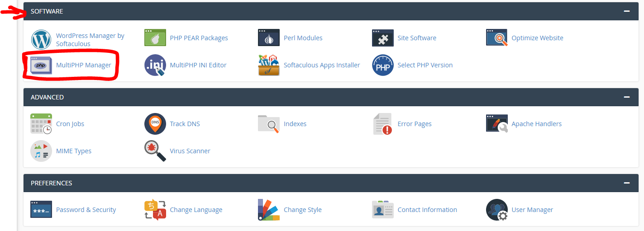Open the Password & Security link
Screen dimensions: 644x231
tap(86, 210)
